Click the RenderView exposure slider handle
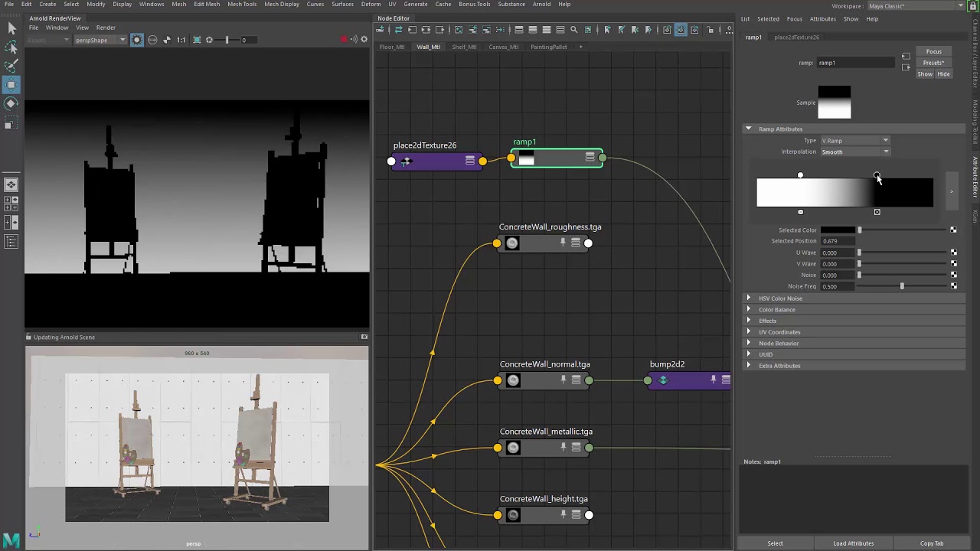Image resolution: width=980 pixels, height=551 pixels. tap(227, 40)
